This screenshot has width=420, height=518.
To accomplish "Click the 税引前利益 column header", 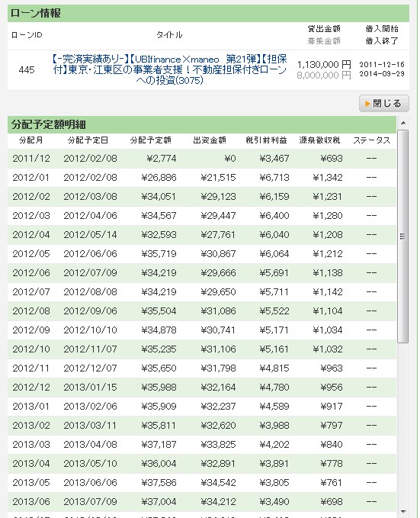I will (x=266, y=140).
